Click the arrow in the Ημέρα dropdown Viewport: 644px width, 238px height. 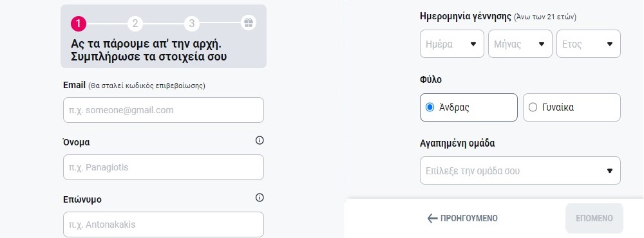click(473, 44)
